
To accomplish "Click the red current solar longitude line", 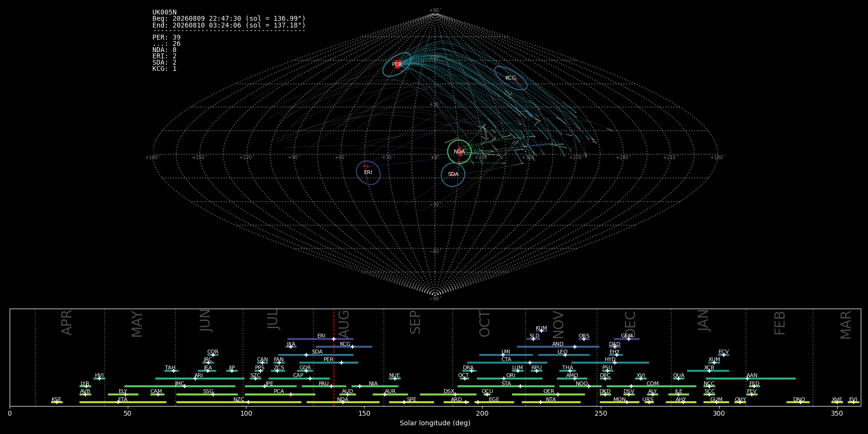I will point(334,357).
